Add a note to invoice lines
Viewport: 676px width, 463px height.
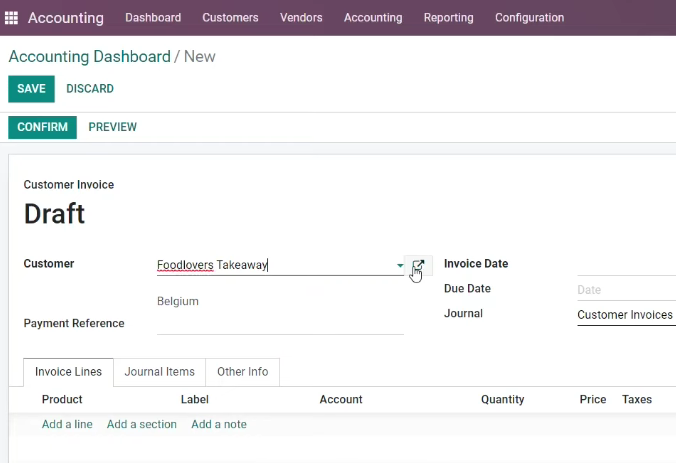click(x=219, y=424)
